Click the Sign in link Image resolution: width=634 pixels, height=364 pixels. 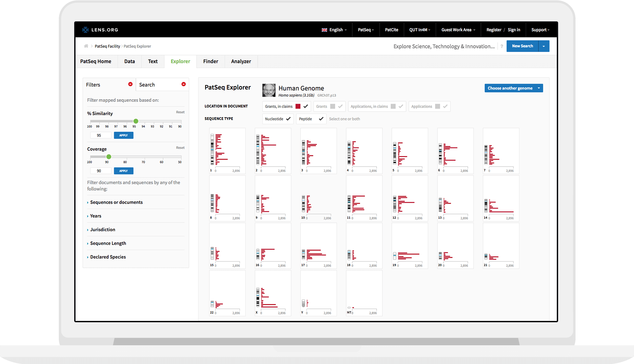(x=514, y=30)
